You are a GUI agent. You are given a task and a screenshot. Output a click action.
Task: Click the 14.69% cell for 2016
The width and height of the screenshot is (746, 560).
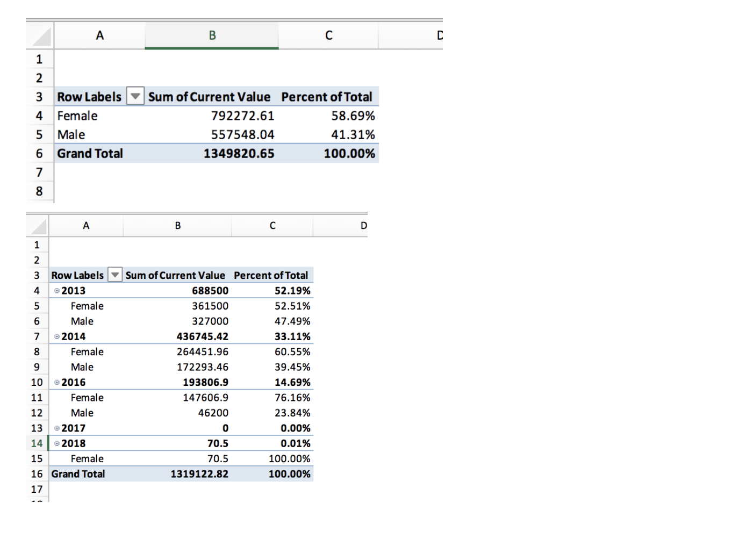272,383
